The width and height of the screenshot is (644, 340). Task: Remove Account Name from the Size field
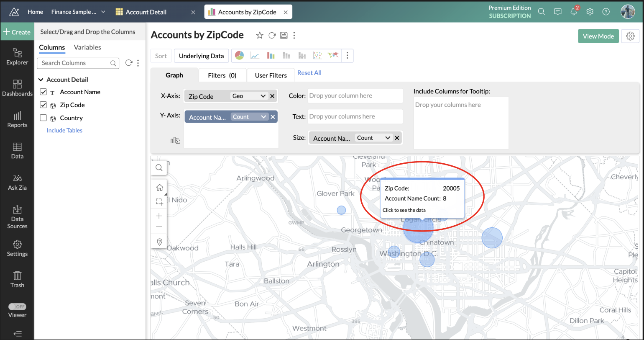pos(397,138)
